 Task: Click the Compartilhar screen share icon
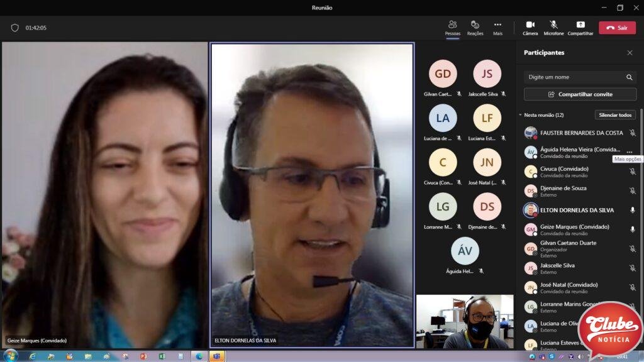click(580, 27)
